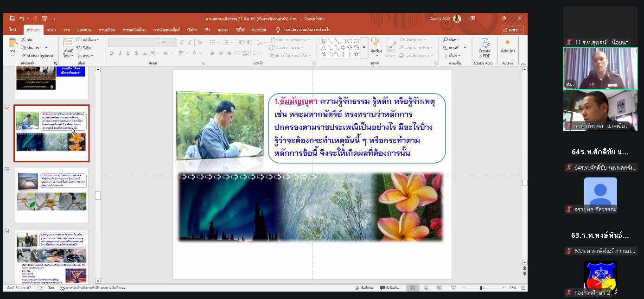Viewport: 644px width, 299px height.
Task: Click the Find (ค้นหา) magnifier icon
Action: 446,40
